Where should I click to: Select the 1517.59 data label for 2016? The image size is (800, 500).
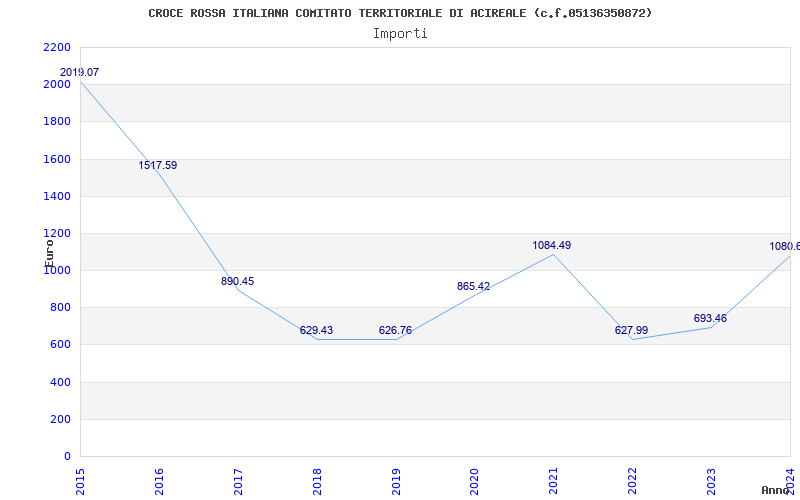pos(158,165)
